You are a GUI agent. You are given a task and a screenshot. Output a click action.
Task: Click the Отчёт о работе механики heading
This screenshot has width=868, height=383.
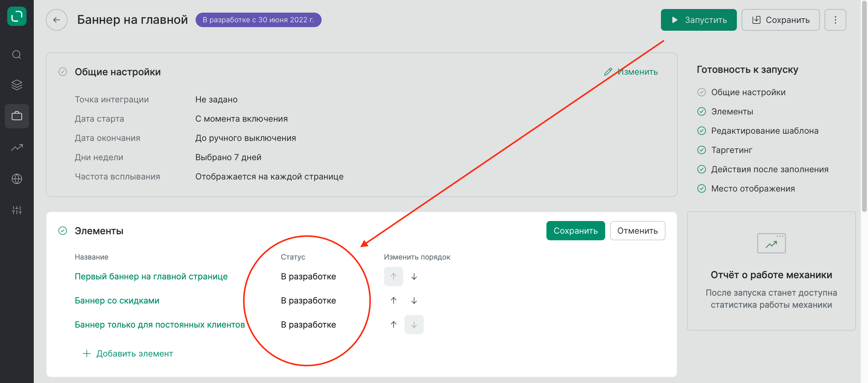click(771, 275)
